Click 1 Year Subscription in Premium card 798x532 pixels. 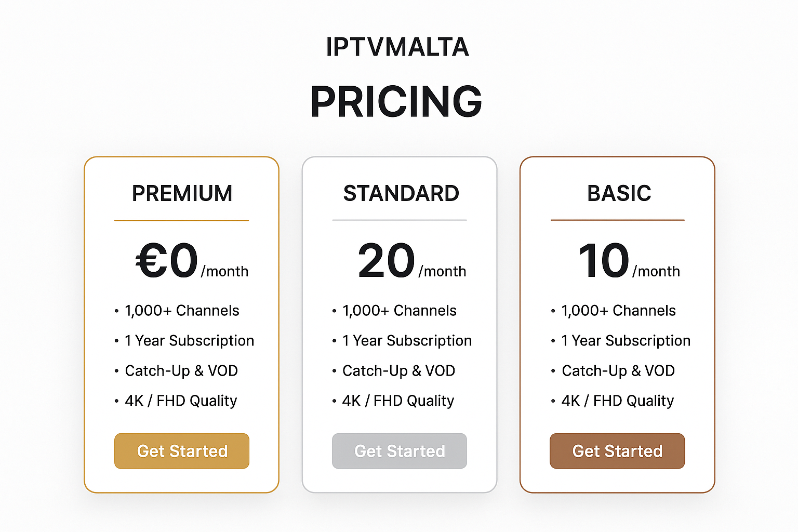click(x=189, y=341)
